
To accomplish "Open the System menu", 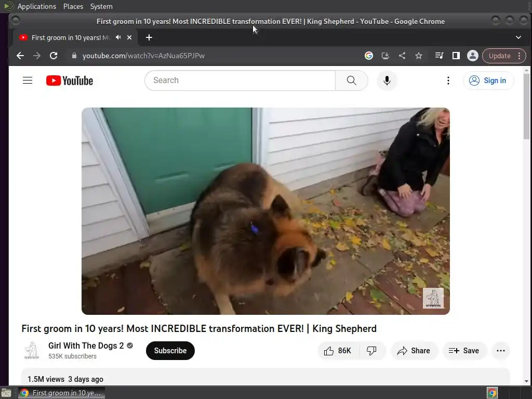I will point(101,6).
